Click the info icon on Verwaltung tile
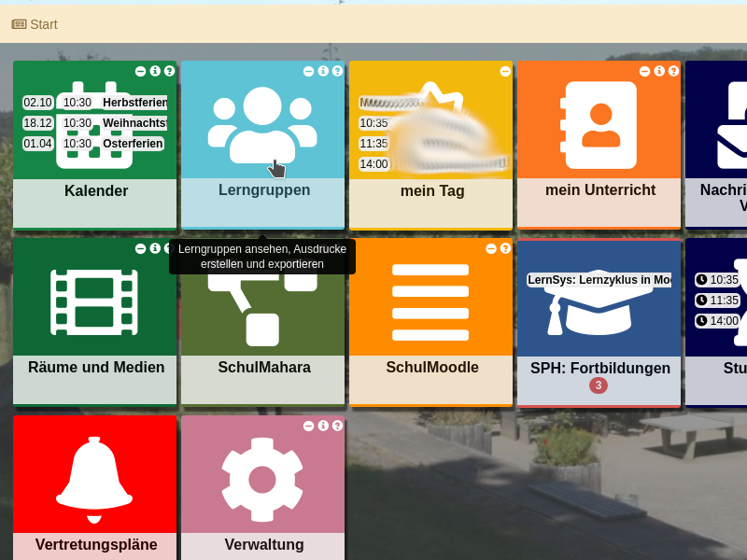 pyautogui.click(x=323, y=426)
